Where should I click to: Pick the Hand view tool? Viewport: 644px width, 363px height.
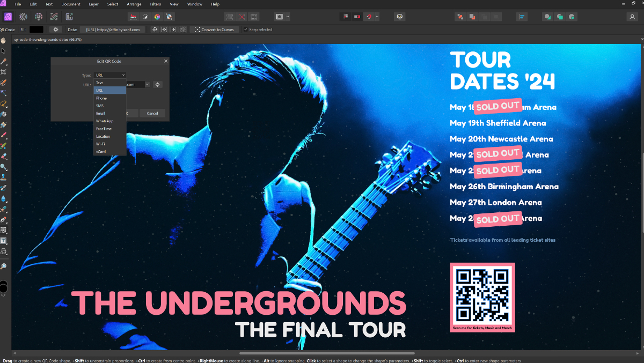(3, 40)
